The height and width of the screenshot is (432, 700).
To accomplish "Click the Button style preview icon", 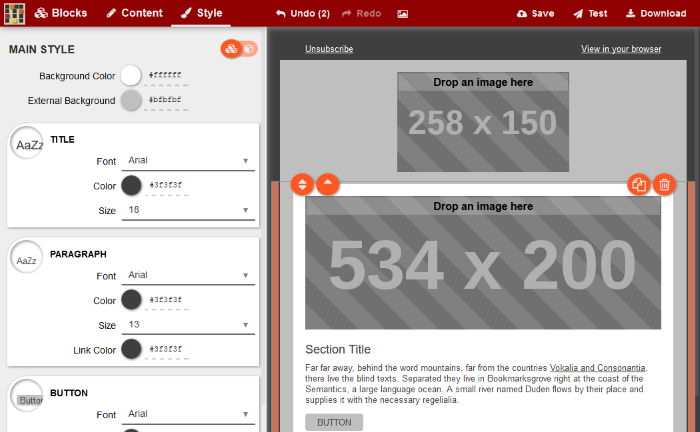I will [27, 396].
